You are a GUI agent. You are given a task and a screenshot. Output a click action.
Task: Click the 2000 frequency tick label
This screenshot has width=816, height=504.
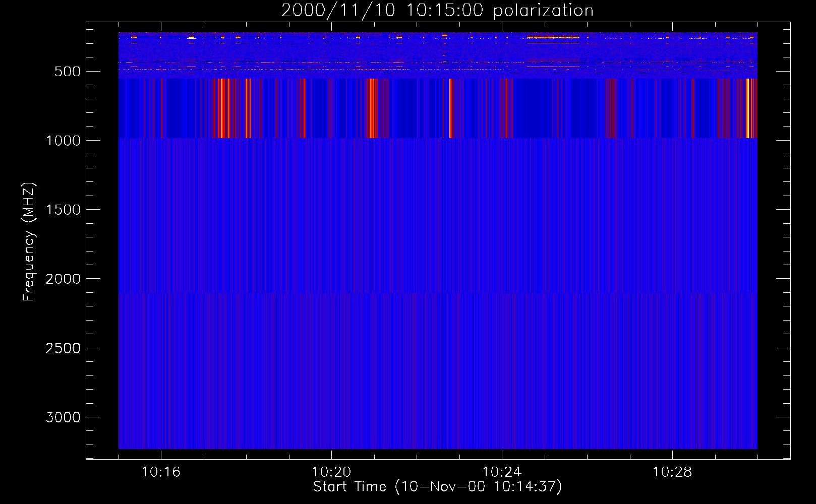(x=63, y=279)
